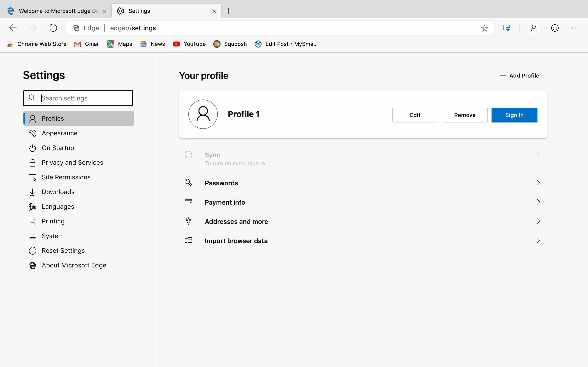Click the Edit button for Profile 1
Image resolution: width=588 pixels, height=367 pixels.
tap(415, 115)
